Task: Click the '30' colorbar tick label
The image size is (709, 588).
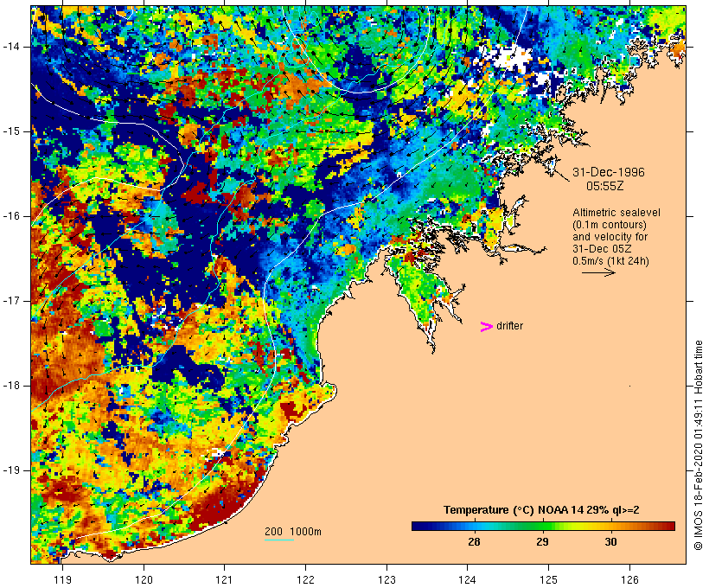Action: [611, 542]
